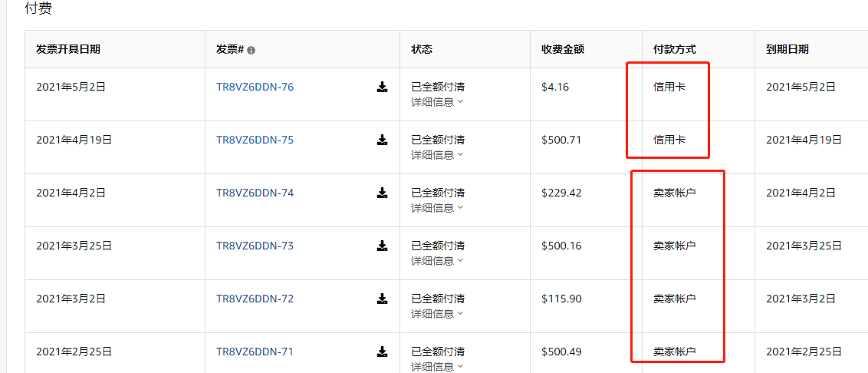
Task: Click the info icon next to 发票#
Action: pos(252,50)
